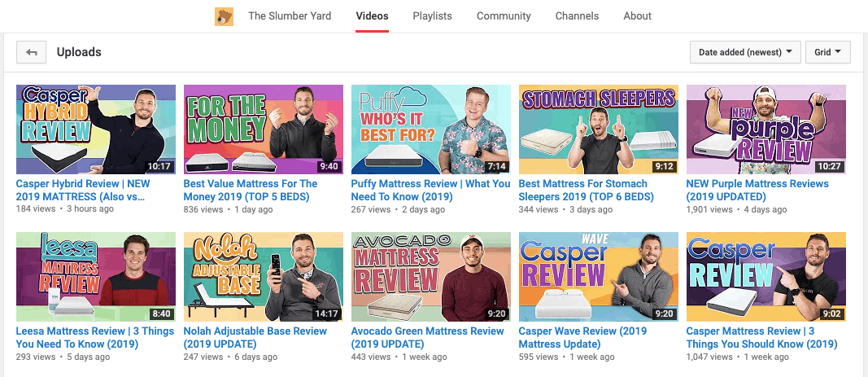Open the Date added (newest) sort dropdown
The height and width of the screenshot is (377, 868).
tap(744, 52)
